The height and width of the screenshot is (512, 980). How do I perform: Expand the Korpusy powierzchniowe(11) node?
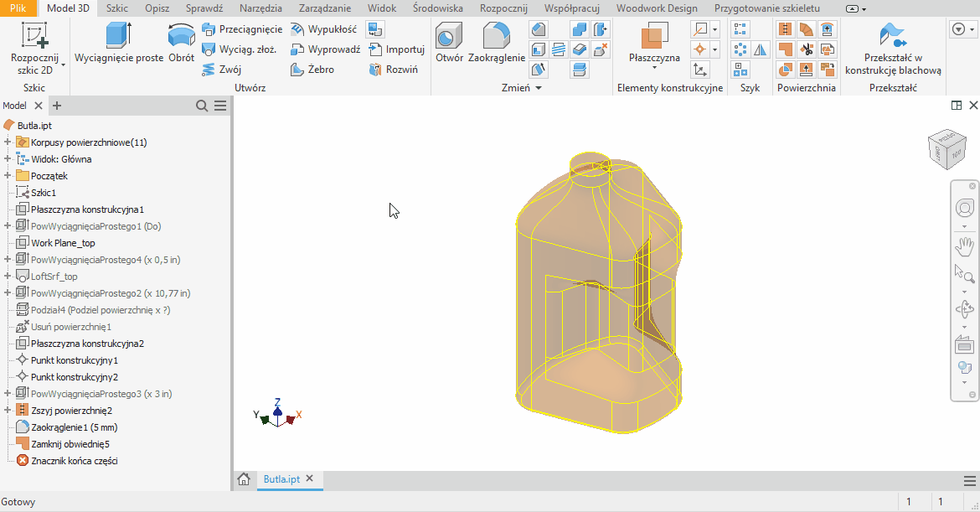click(x=8, y=142)
